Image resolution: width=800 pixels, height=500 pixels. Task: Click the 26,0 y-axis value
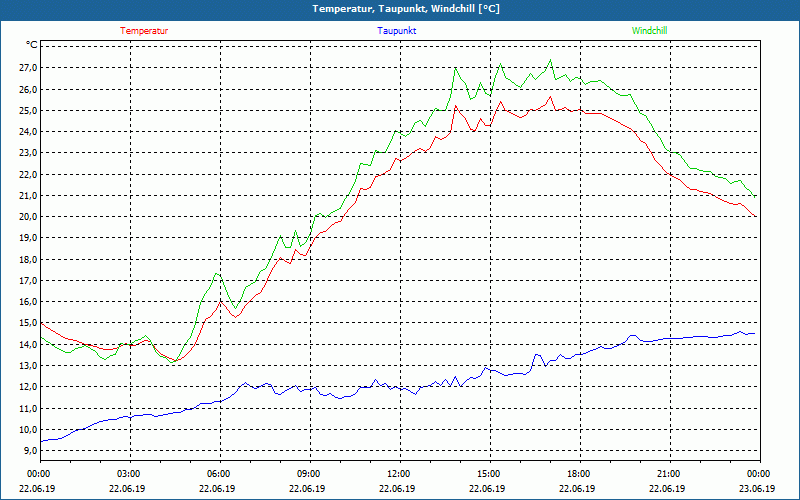[x=29, y=89]
